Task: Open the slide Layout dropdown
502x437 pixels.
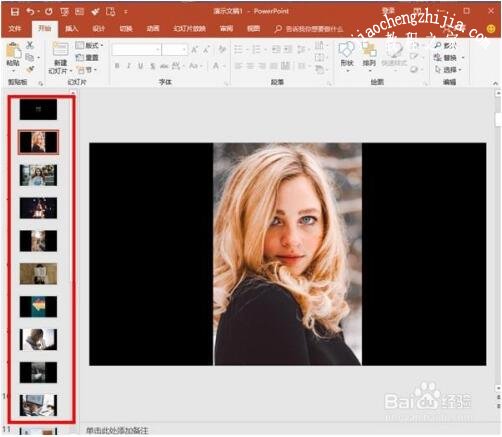Action: click(89, 45)
